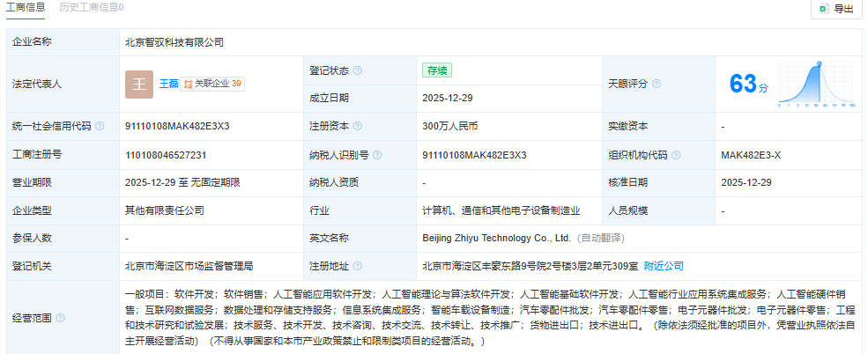Click help icon next to 登记状态
This screenshot has width=868, height=354.
click(357, 70)
